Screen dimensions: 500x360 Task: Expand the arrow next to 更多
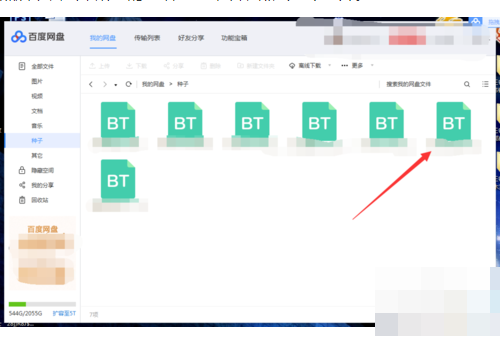372,65
